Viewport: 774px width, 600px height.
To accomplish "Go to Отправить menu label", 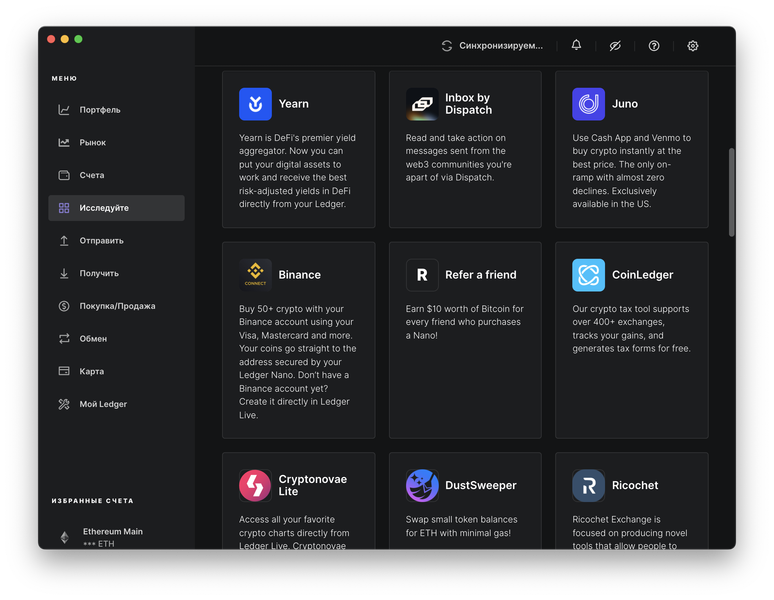I will (x=102, y=241).
